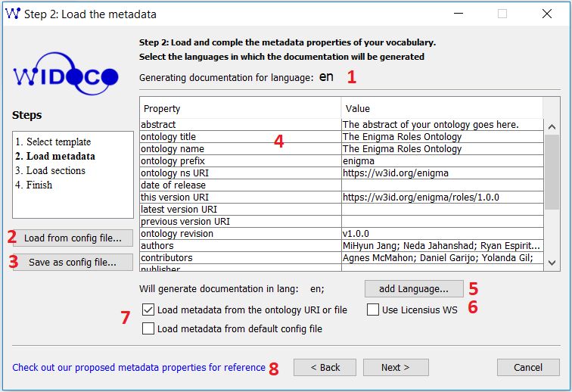Select the authors value cell
572x392 pixels.
coord(442,245)
